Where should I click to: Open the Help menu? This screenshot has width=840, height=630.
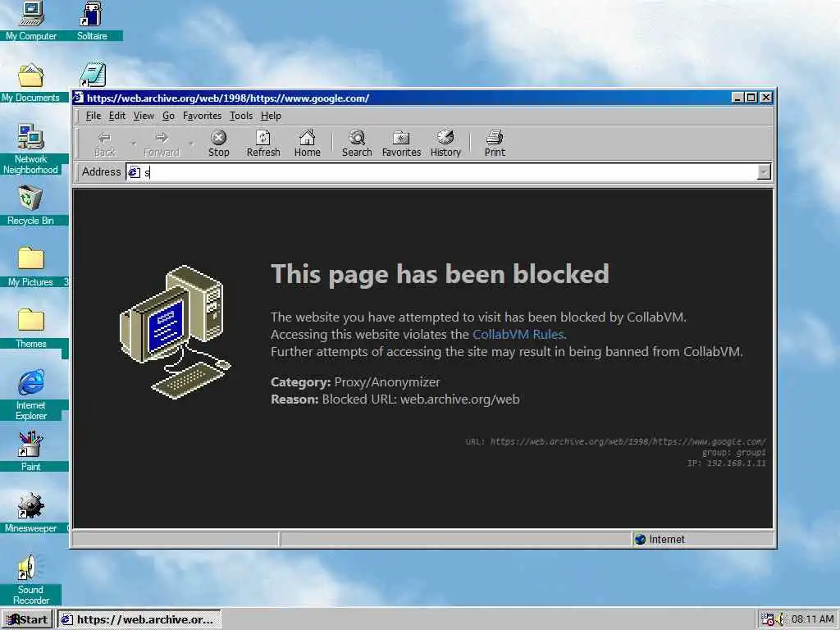(271, 116)
